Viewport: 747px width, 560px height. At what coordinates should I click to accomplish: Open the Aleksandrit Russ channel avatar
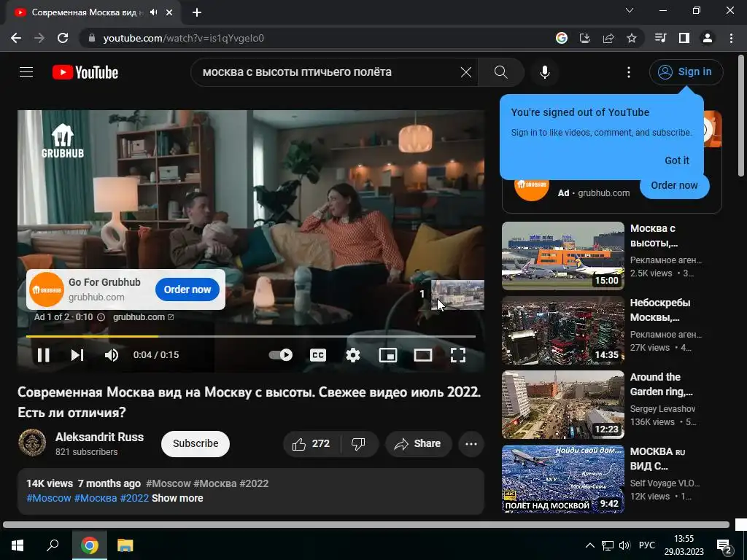tap(32, 443)
